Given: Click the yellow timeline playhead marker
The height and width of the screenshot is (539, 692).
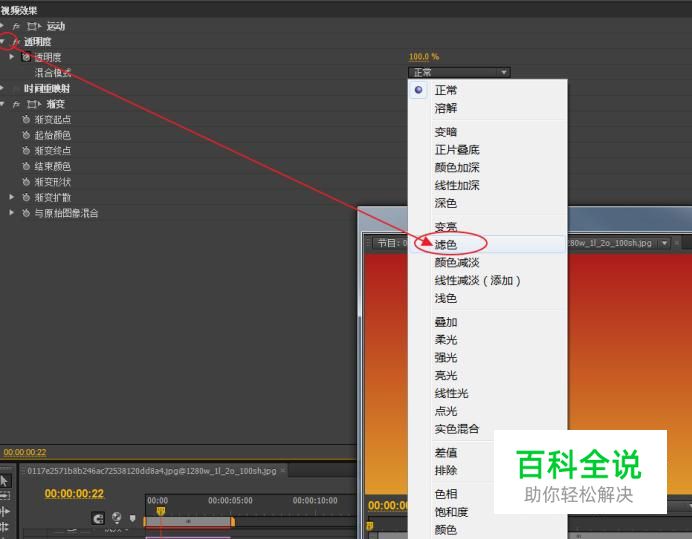Looking at the screenshot, I should 161,511.
